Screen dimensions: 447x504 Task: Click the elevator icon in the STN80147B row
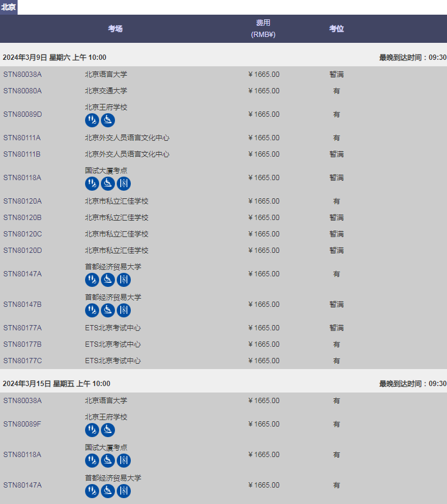[123, 310]
